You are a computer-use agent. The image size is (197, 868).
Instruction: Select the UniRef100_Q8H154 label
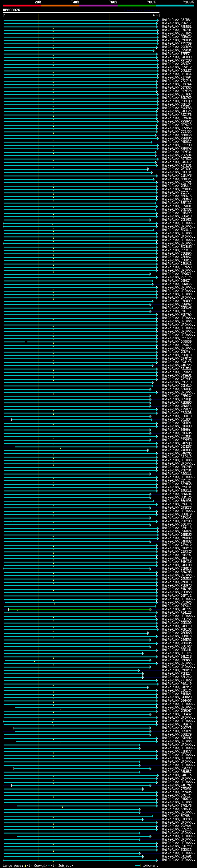(177, 104)
